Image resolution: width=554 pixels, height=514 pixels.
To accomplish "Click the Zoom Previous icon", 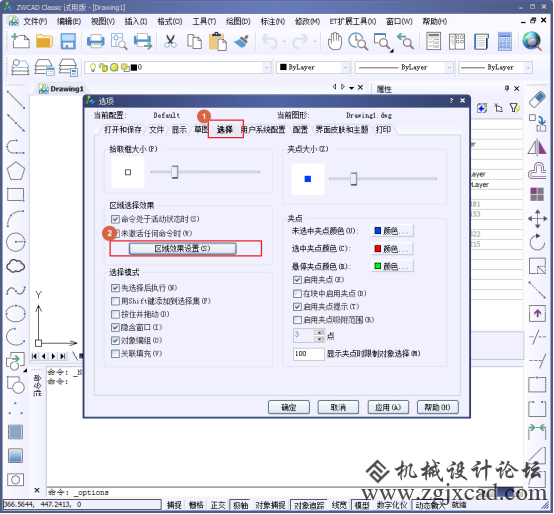I will (x=405, y=41).
